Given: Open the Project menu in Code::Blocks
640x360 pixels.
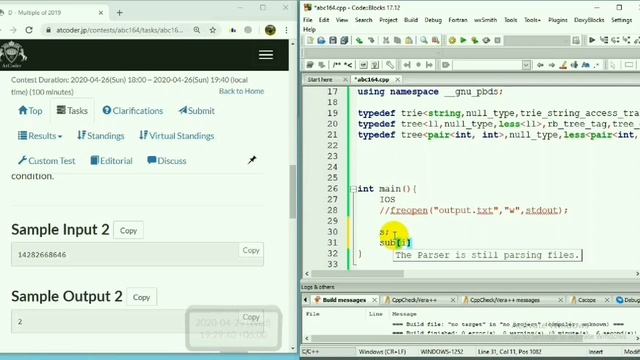Looking at the screenshot, I should tap(388, 20).
